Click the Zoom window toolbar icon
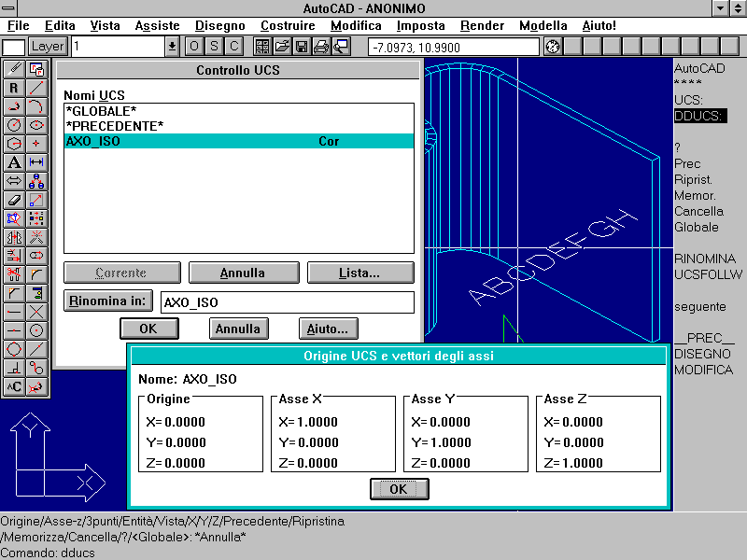Screen dimensions: 747x560 coord(341,47)
